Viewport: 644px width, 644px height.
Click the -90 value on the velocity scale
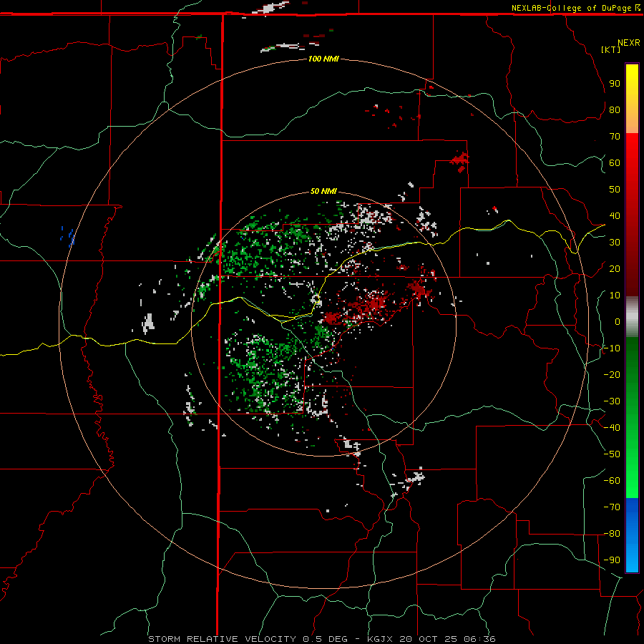(x=612, y=560)
